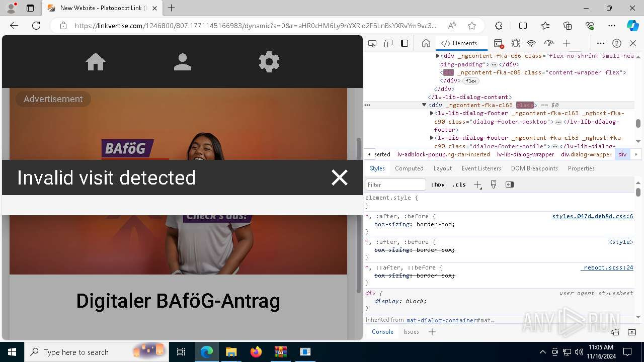This screenshot has height=362, width=644.
Task: Open Customize DevTools three-dot menu
Action: pyautogui.click(x=601, y=43)
